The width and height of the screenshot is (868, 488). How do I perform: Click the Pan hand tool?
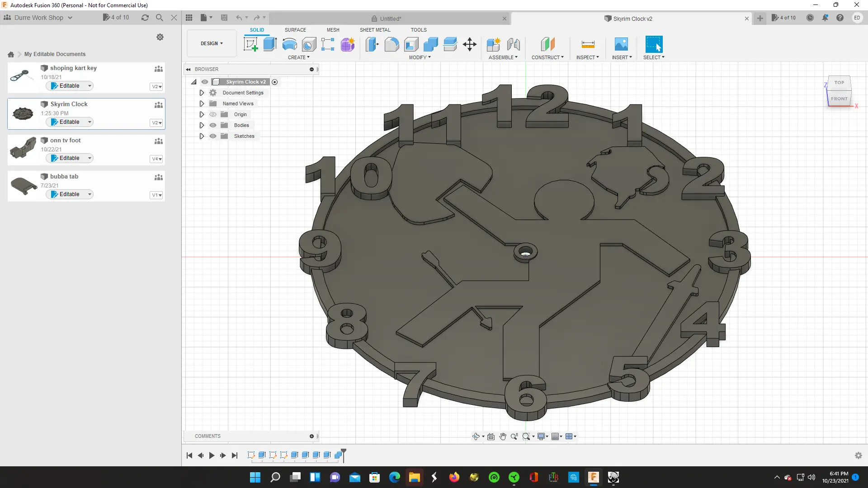pyautogui.click(x=503, y=436)
